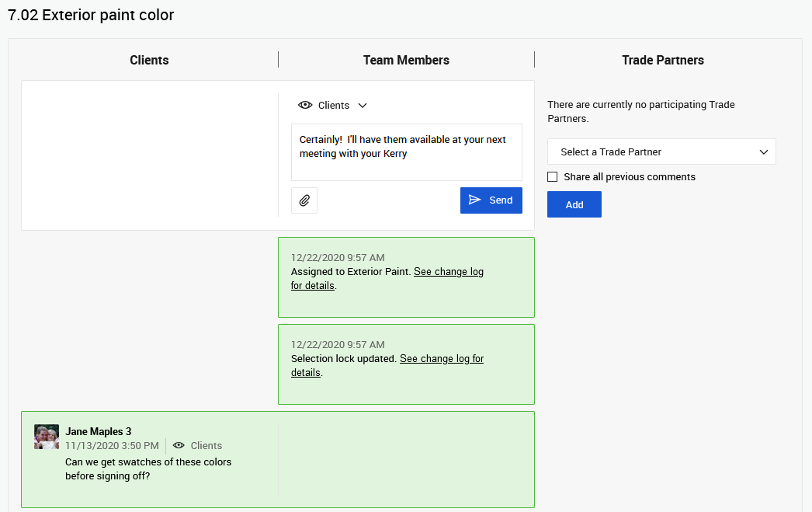Click the Clients label in Jane's comment
Screen dimensions: 812x512
coord(206,446)
